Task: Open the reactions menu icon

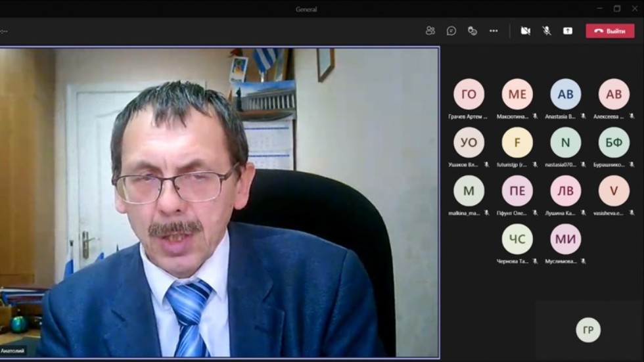Action: click(472, 31)
